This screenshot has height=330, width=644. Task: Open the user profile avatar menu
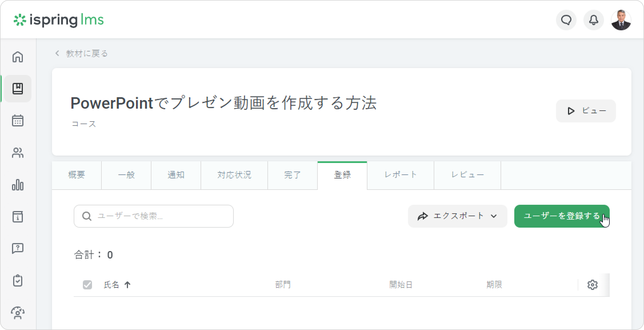point(621,20)
